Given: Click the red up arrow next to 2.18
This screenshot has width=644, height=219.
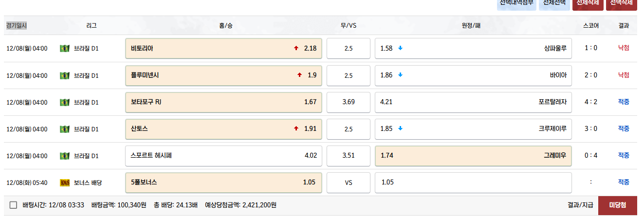Looking at the screenshot, I should 296,48.
